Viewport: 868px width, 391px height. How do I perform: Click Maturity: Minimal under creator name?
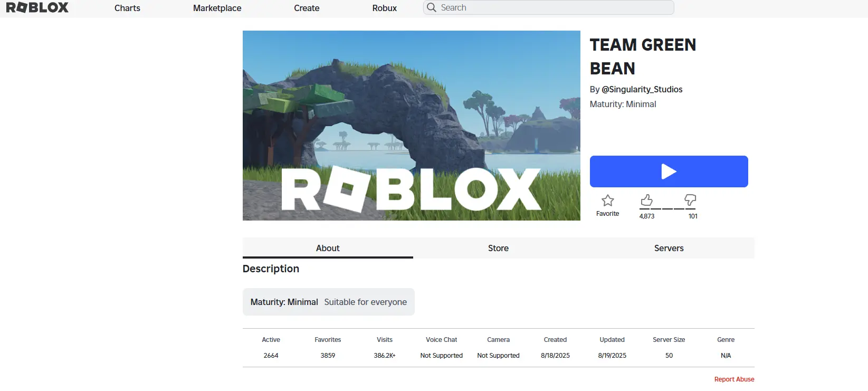623,104
